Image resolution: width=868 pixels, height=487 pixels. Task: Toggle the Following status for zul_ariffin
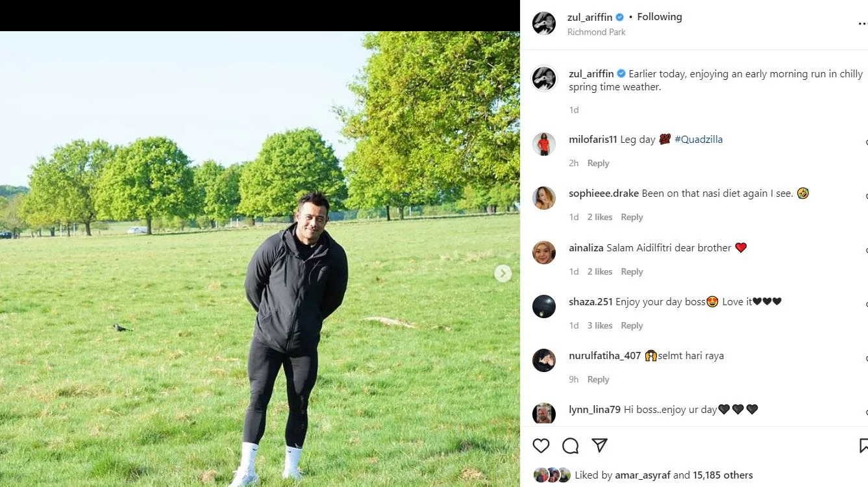tap(659, 17)
